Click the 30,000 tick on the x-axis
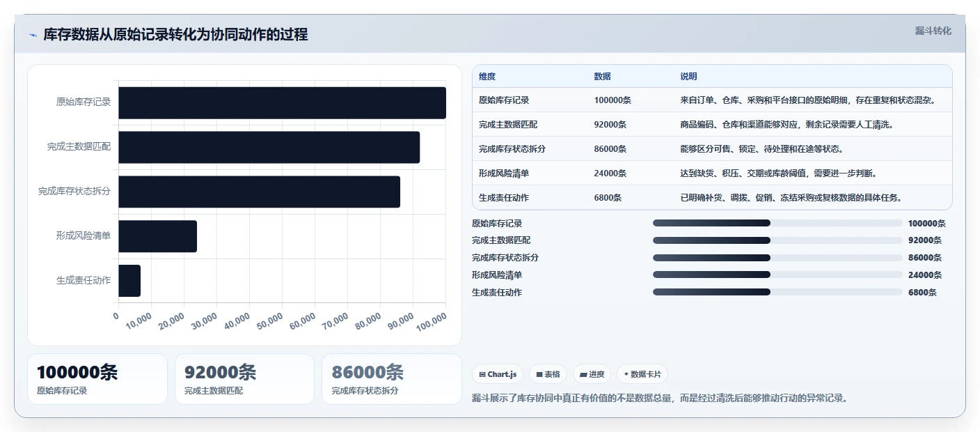 (x=204, y=321)
